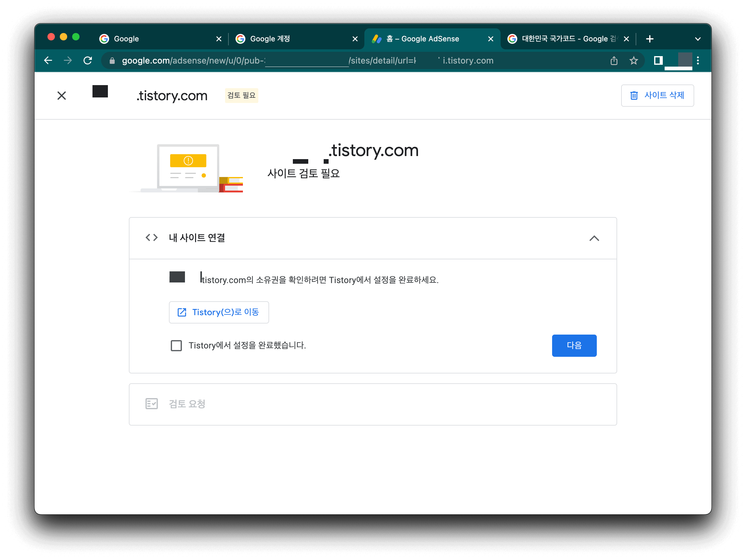Viewport: 746px width, 560px height.
Task: Check 'Tistory에서 설정을 완료했습니다' checkbox
Action: pyautogui.click(x=176, y=345)
